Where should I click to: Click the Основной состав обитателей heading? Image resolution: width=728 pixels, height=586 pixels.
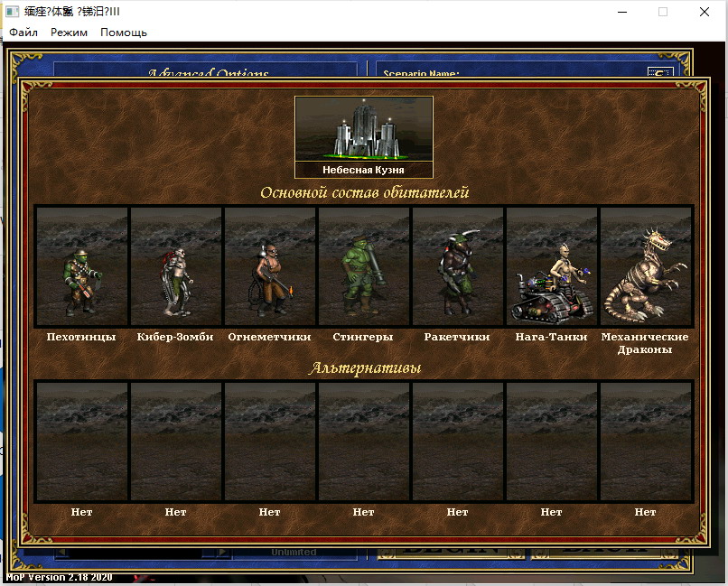pos(365,192)
